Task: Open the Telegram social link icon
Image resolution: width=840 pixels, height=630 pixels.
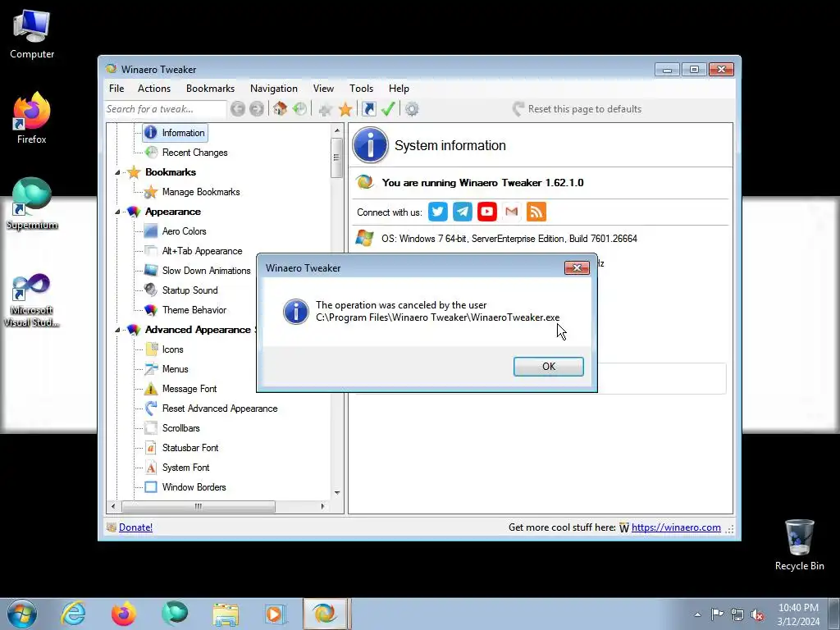Action: (463, 212)
